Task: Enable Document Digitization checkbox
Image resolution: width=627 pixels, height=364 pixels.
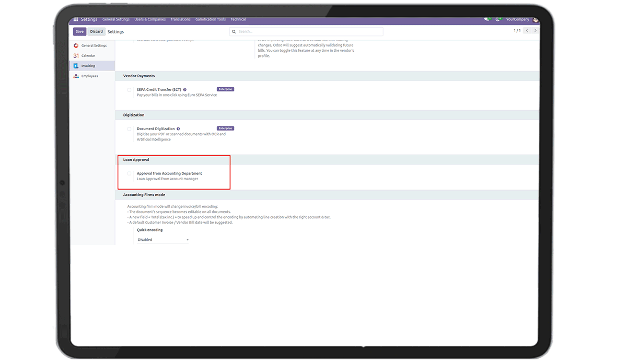Action: pos(129,128)
